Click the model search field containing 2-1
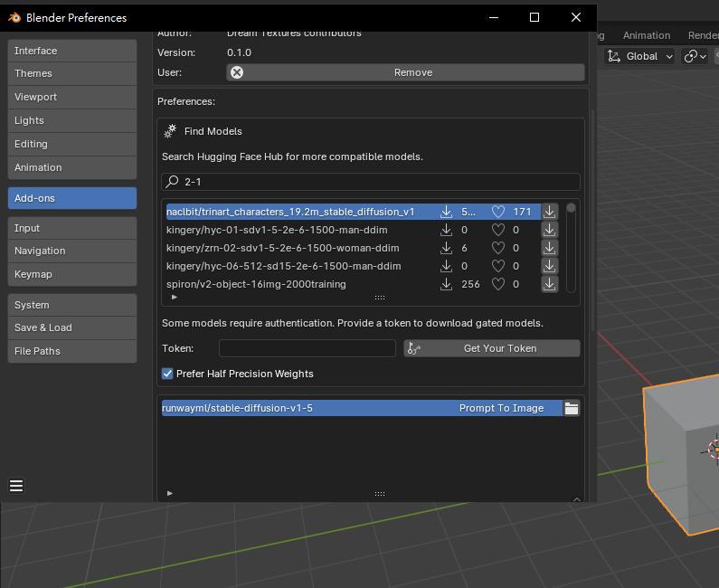 (371, 182)
